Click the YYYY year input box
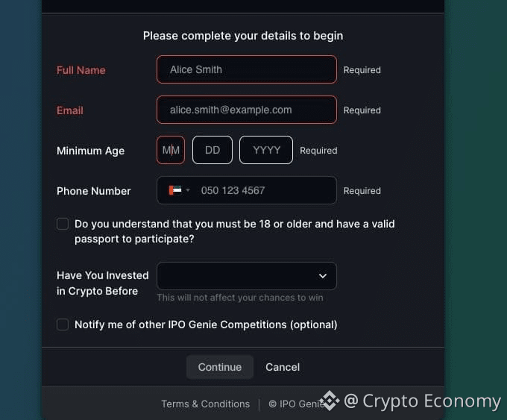The width and height of the screenshot is (507, 420). (266, 150)
